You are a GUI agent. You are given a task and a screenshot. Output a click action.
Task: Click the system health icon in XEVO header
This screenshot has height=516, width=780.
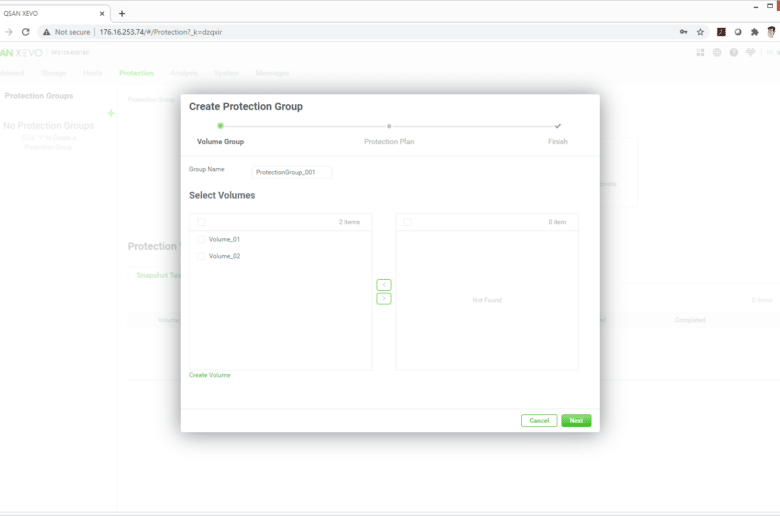(x=751, y=52)
